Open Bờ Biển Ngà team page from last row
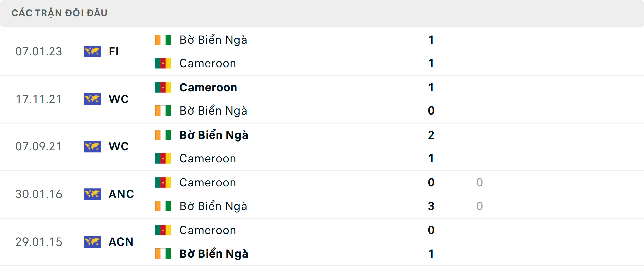Screen dimensions: 644x266 [214, 254]
